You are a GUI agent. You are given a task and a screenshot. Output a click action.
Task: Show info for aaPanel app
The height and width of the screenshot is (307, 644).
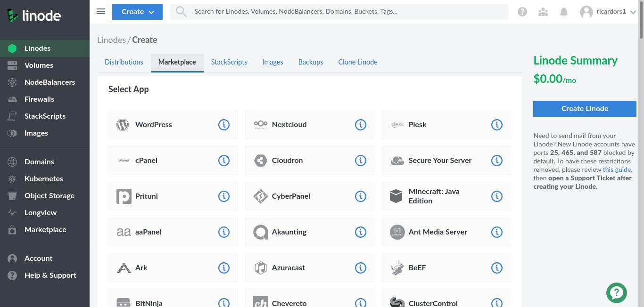[x=224, y=232]
